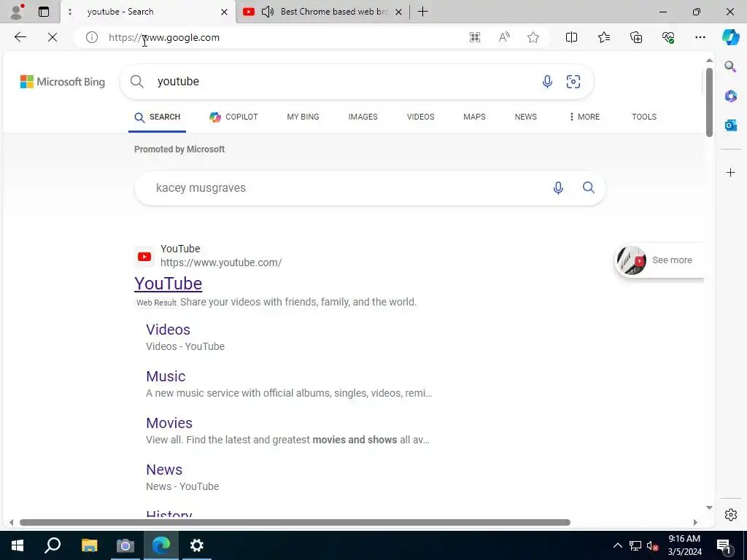Open the Outlook sidebar icon
Image resolution: width=747 pixels, height=560 pixels.
[730, 125]
